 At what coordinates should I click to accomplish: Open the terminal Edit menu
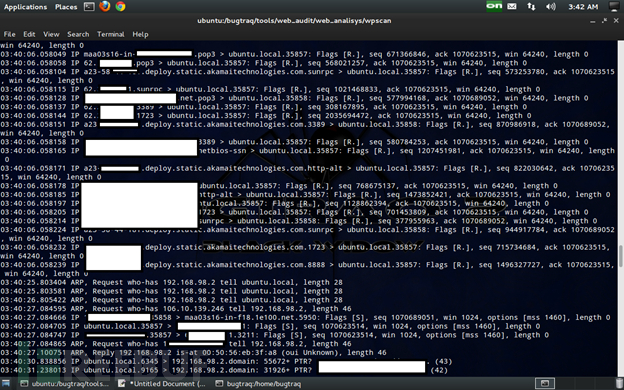pos(29,34)
